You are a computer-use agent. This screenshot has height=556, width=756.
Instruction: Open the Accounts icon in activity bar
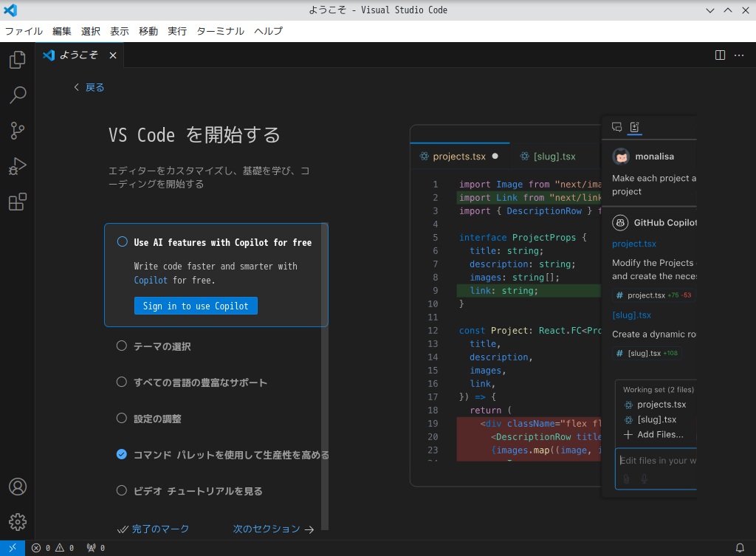point(18,487)
